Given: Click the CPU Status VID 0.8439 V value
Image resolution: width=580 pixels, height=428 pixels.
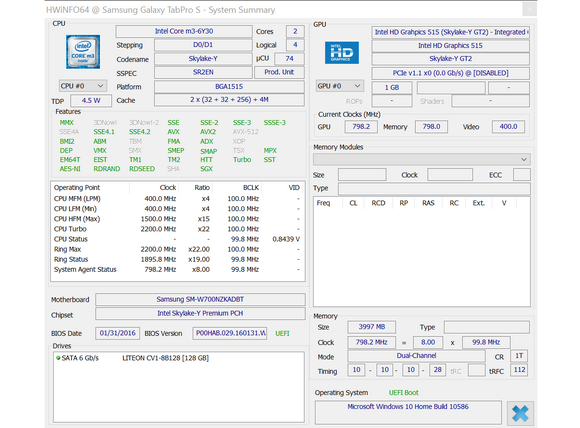Looking at the screenshot, I should point(286,239).
